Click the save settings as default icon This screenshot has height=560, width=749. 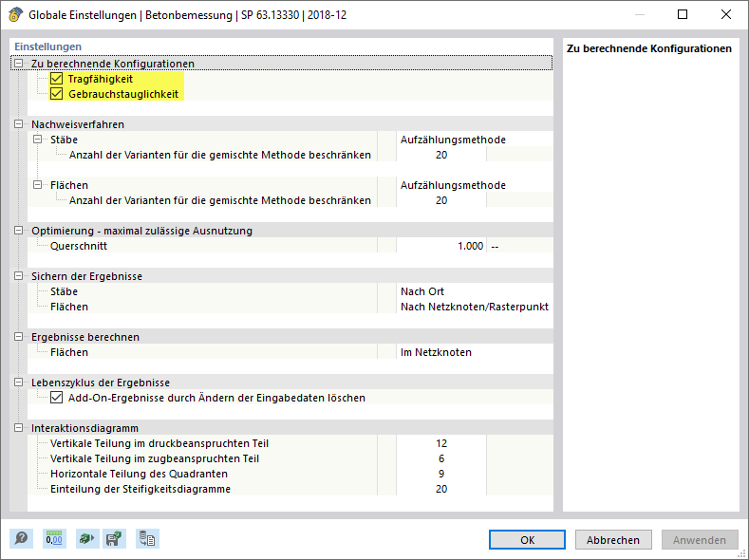pyautogui.click(x=114, y=539)
